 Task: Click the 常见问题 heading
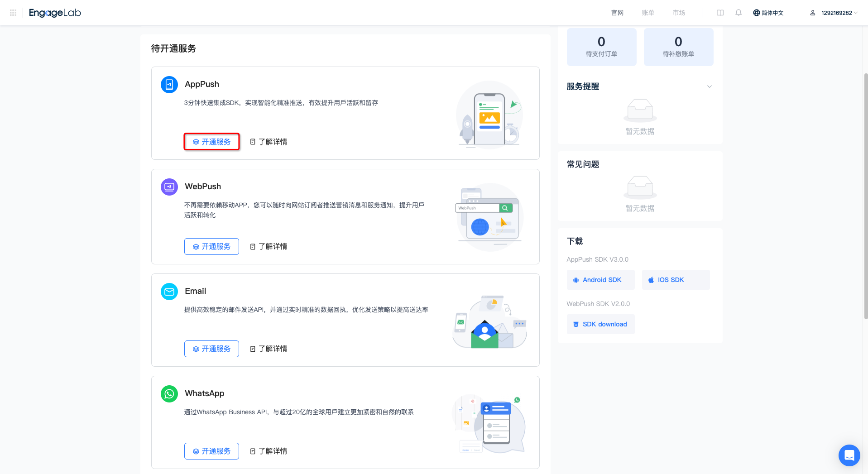pos(583,164)
